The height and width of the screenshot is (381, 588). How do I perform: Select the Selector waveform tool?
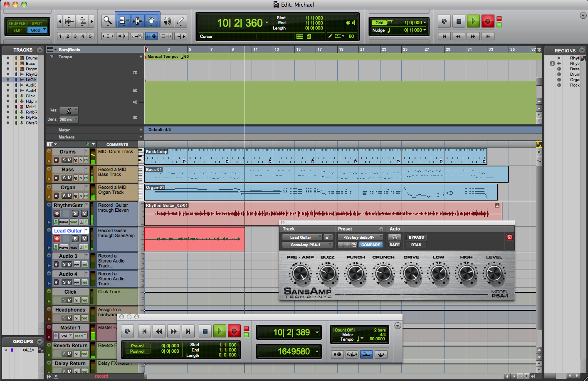tap(137, 20)
